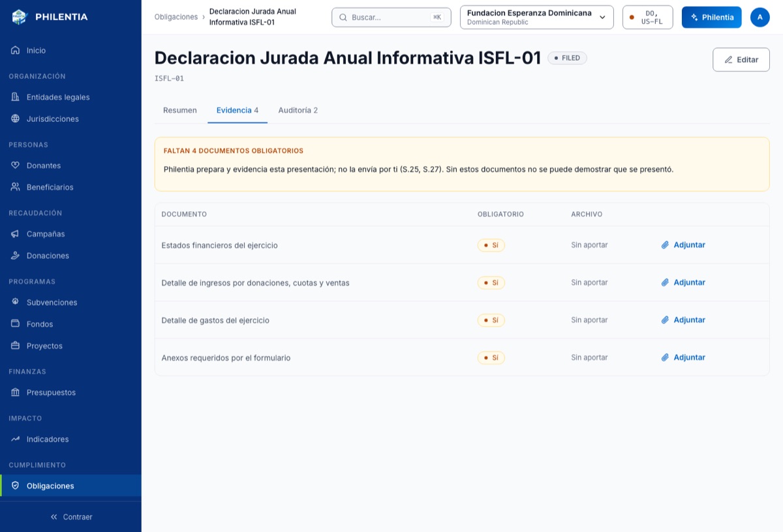Image resolution: width=783 pixels, height=532 pixels.
Task: Click the Campañas megaphone icon
Action: pos(16,234)
